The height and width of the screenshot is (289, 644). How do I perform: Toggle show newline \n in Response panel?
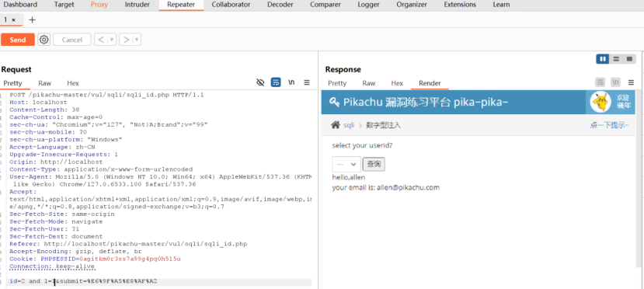[615, 82]
